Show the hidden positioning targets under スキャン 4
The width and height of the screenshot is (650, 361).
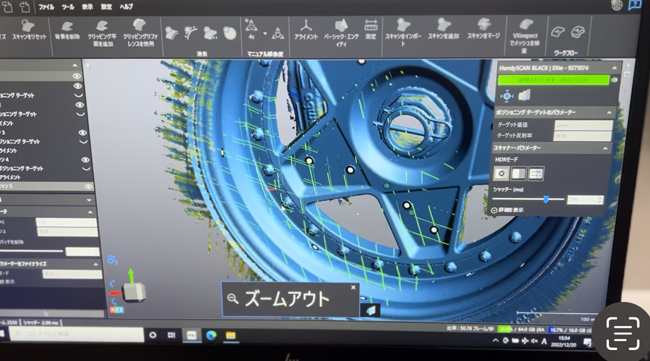pos(86,169)
